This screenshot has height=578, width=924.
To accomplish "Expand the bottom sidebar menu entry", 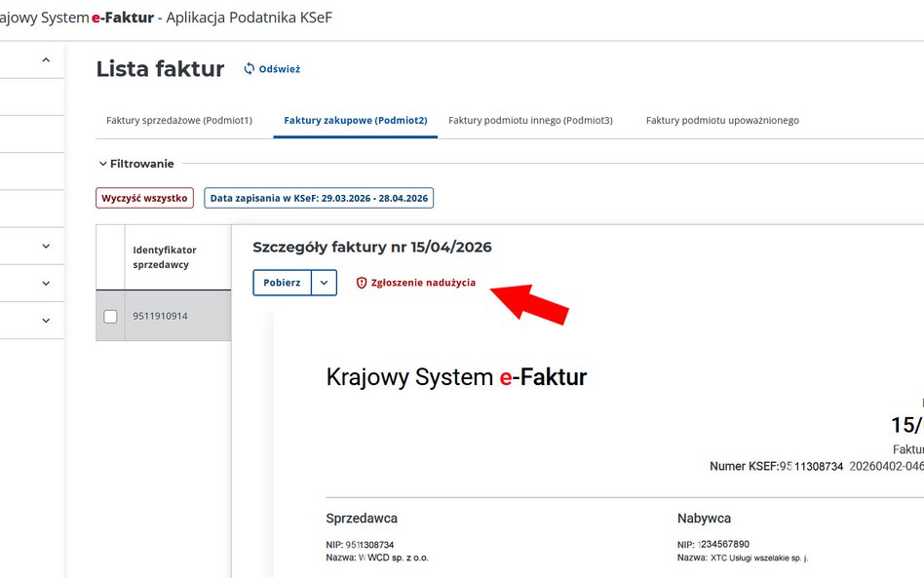I will point(43,319).
